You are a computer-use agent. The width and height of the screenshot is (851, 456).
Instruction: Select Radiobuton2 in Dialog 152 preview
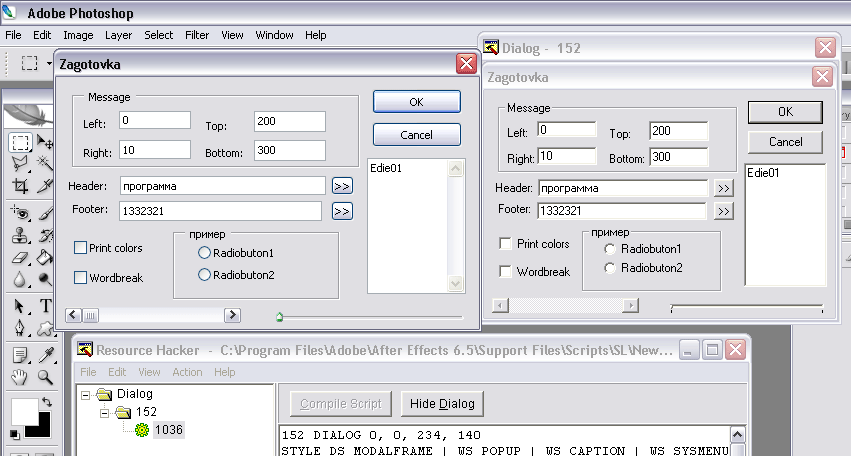tap(610, 268)
